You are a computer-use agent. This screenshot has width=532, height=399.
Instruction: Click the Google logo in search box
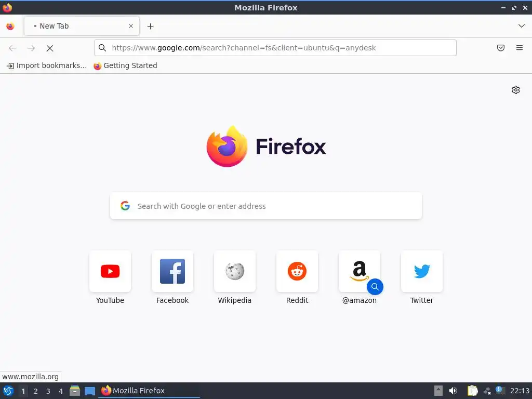coord(125,206)
